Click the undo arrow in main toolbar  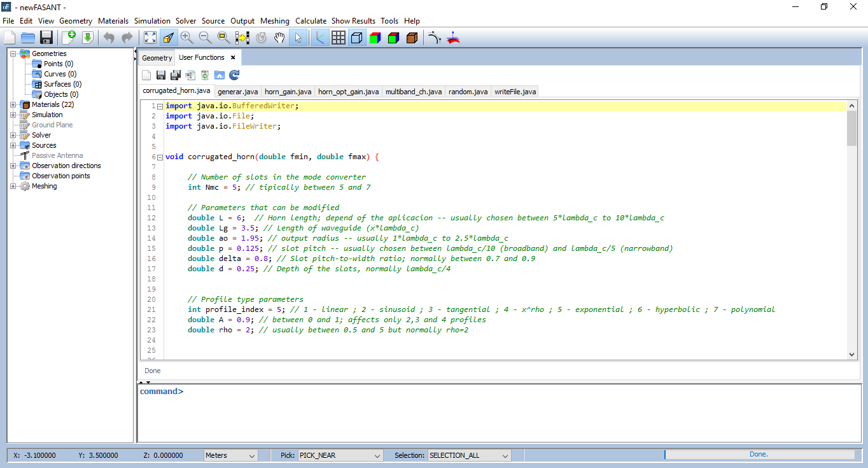[x=109, y=38]
